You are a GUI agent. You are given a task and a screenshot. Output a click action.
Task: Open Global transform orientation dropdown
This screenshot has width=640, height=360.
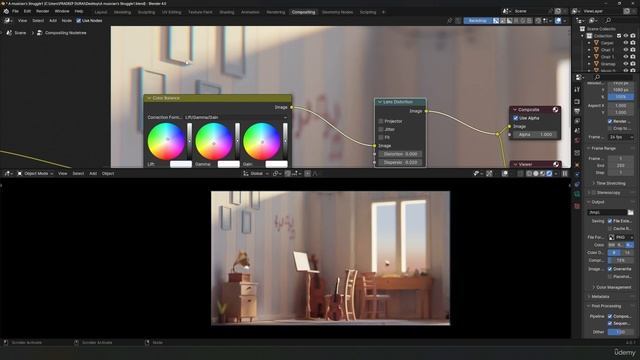pyautogui.click(x=256, y=173)
